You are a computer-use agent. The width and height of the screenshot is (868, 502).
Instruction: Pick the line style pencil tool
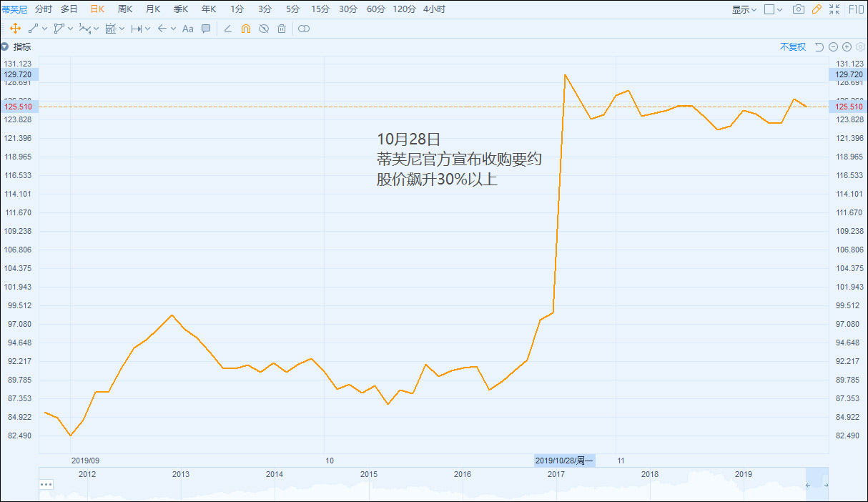point(228,29)
